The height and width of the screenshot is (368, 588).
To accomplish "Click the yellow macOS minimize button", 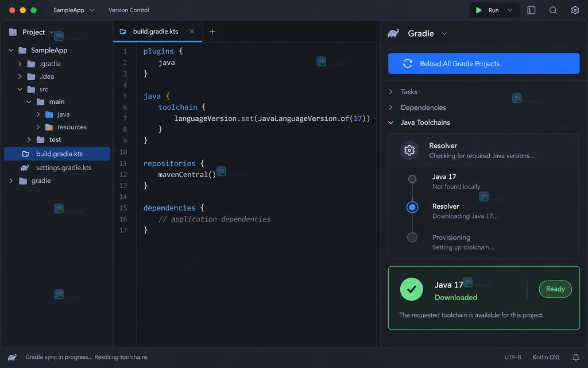I will [23, 10].
